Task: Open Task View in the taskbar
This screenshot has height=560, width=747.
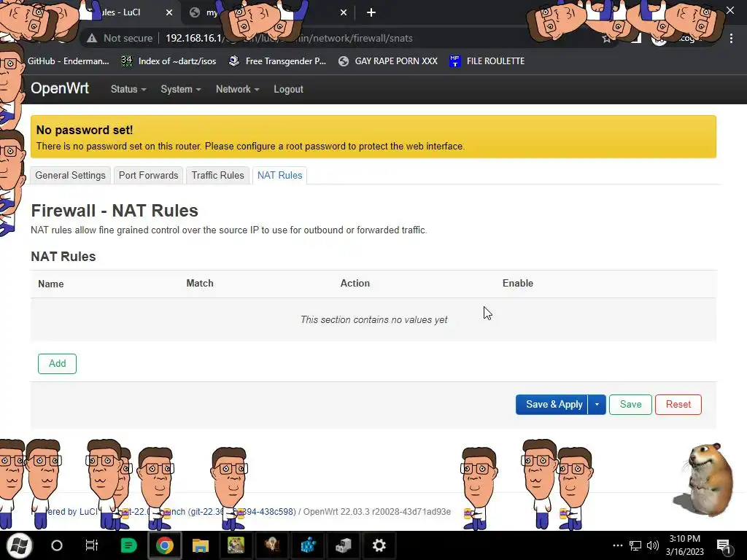Action: click(91, 545)
